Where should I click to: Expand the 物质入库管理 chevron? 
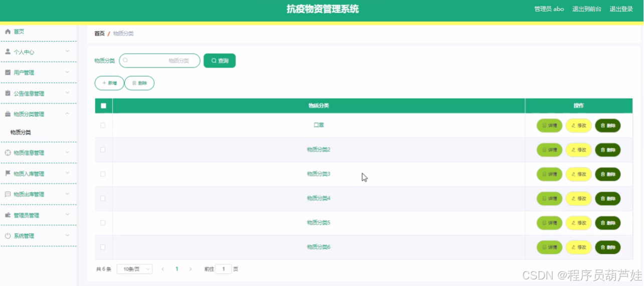pos(67,173)
